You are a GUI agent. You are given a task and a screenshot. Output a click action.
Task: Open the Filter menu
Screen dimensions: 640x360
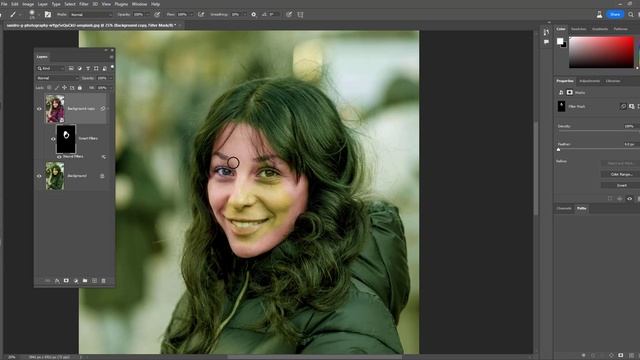click(x=84, y=4)
